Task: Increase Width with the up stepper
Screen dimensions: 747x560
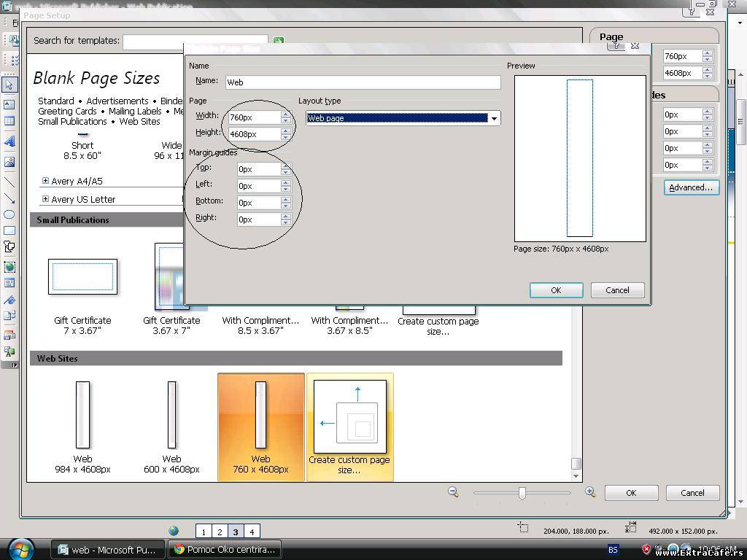Action: 285,114
